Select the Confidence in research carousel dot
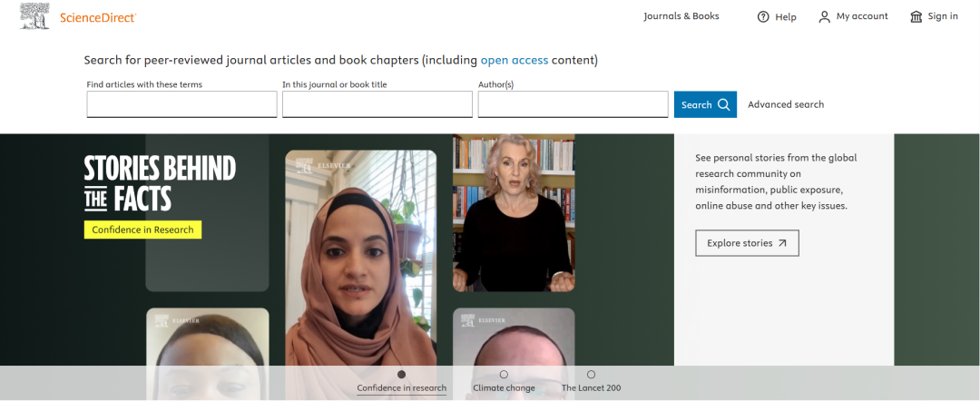 401,374
